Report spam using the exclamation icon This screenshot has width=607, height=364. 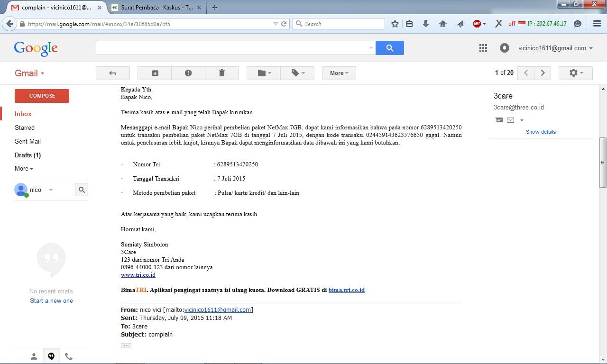(x=188, y=73)
